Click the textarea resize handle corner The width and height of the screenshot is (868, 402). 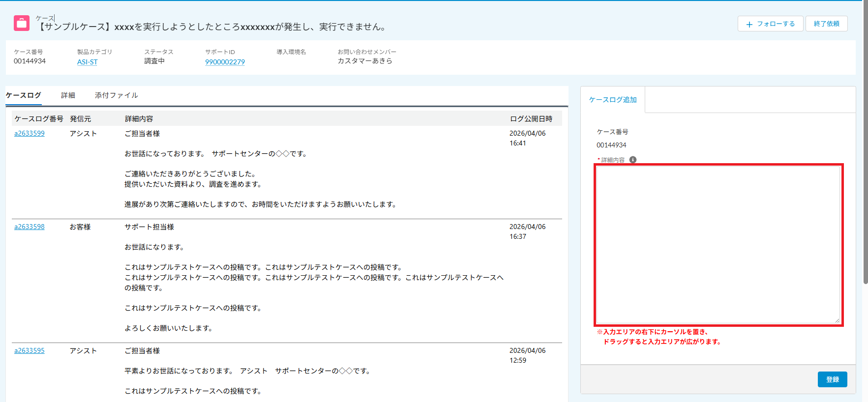coord(837,320)
